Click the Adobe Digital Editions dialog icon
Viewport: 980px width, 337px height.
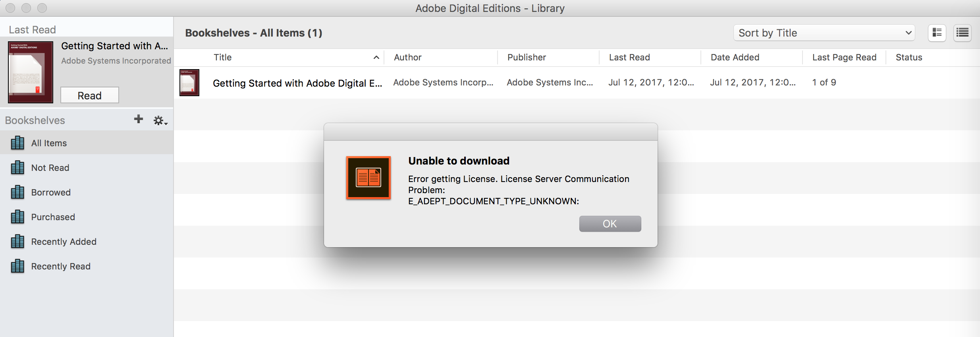coord(368,178)
